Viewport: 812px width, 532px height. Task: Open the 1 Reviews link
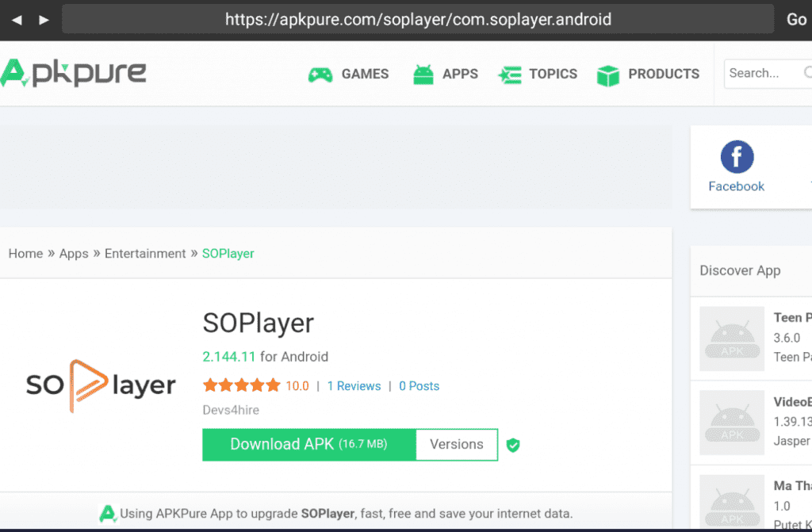click(354, 386)
